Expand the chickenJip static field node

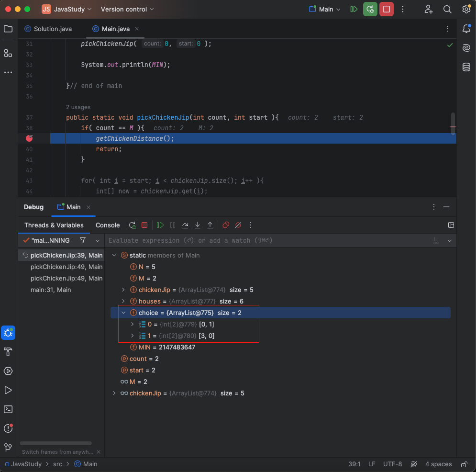pyautogui.click(x=123, y=290)
